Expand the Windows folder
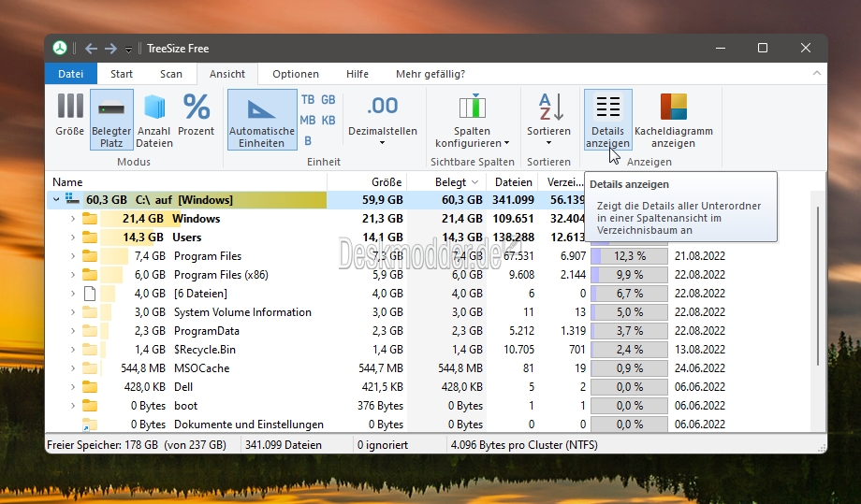This screenshot has height=504, width=861. (x=73, y=219)
